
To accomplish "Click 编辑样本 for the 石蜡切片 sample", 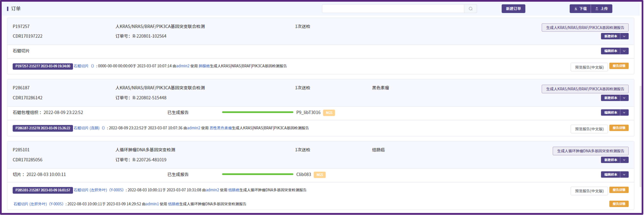I will pos(610,51).
